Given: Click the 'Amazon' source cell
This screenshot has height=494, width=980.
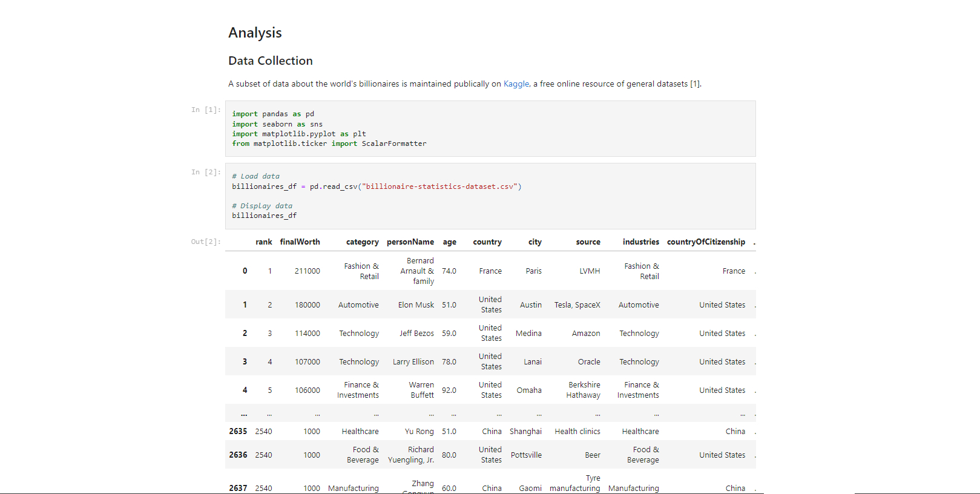Looking at the screenshot, I should point(586,334).
